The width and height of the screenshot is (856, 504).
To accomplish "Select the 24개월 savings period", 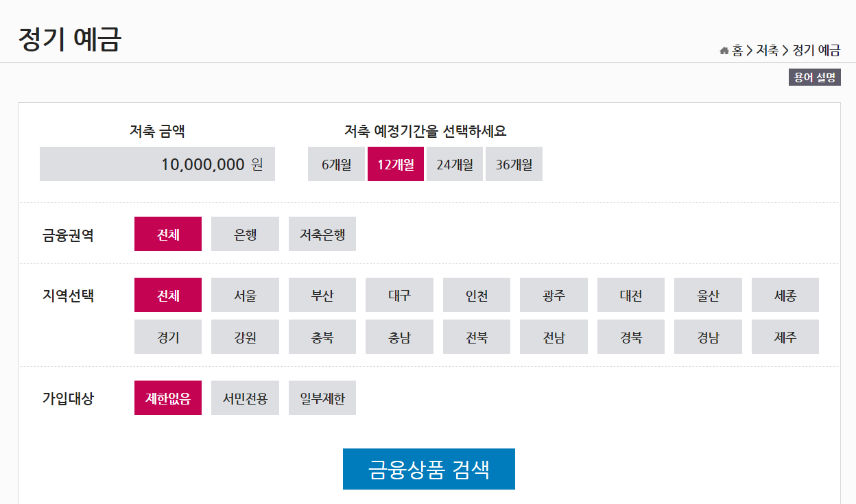I will (x=455, y=164).
